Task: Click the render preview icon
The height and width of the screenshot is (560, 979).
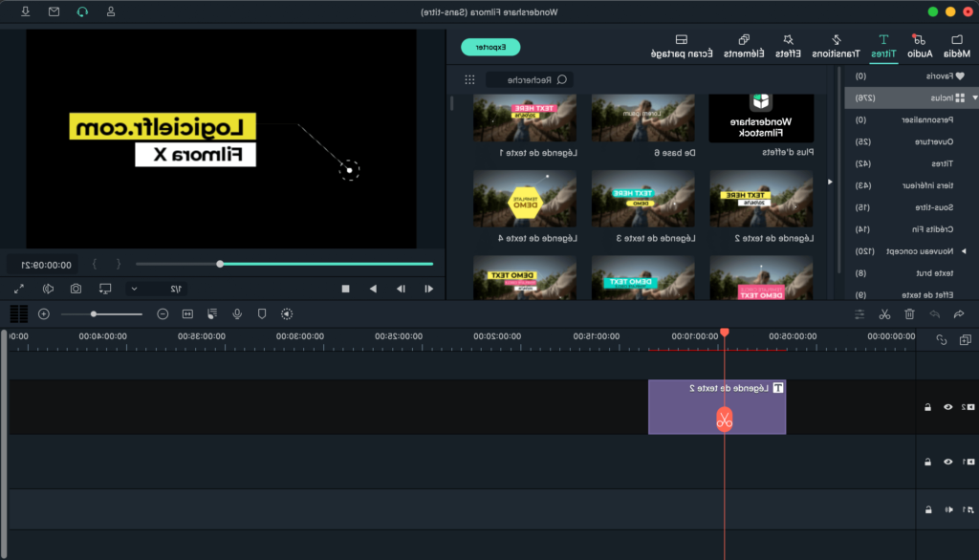Action: click(x=287, y=314)
